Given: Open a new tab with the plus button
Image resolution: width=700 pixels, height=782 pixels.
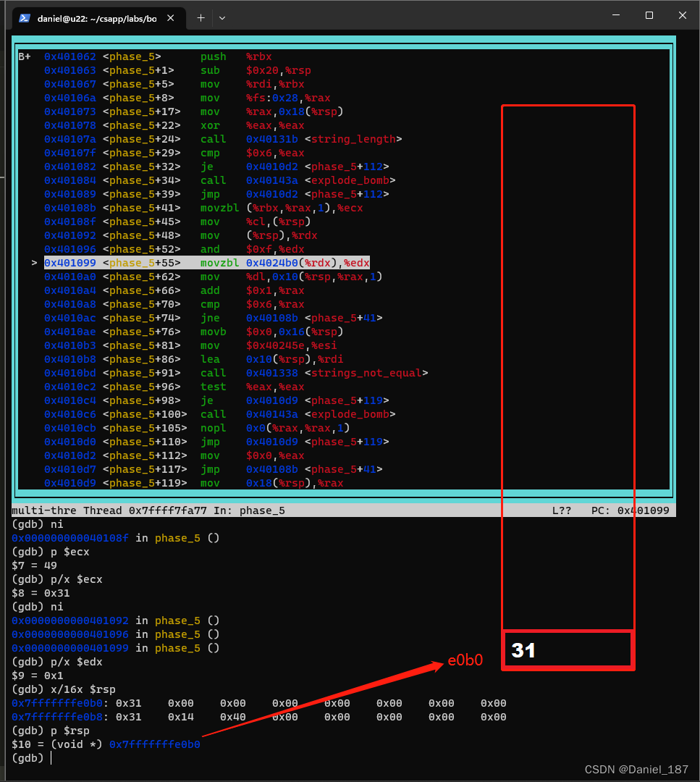Looking at the screenshot, I should [201, 17].
